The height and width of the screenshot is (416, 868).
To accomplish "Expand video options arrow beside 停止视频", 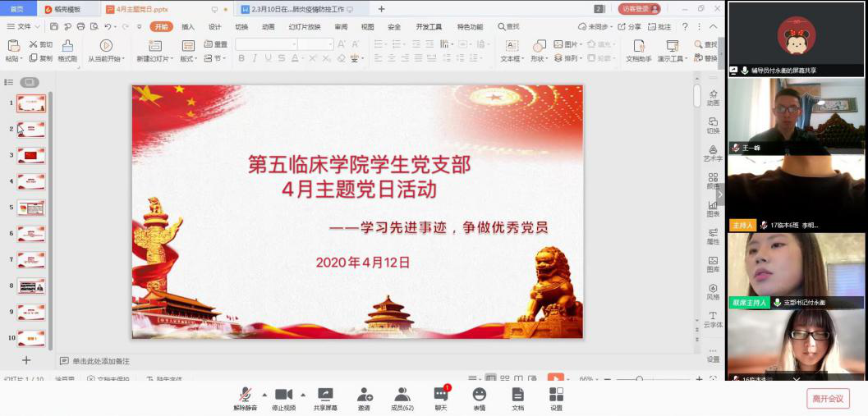I will pyautogui.click(x=303, y=394).
